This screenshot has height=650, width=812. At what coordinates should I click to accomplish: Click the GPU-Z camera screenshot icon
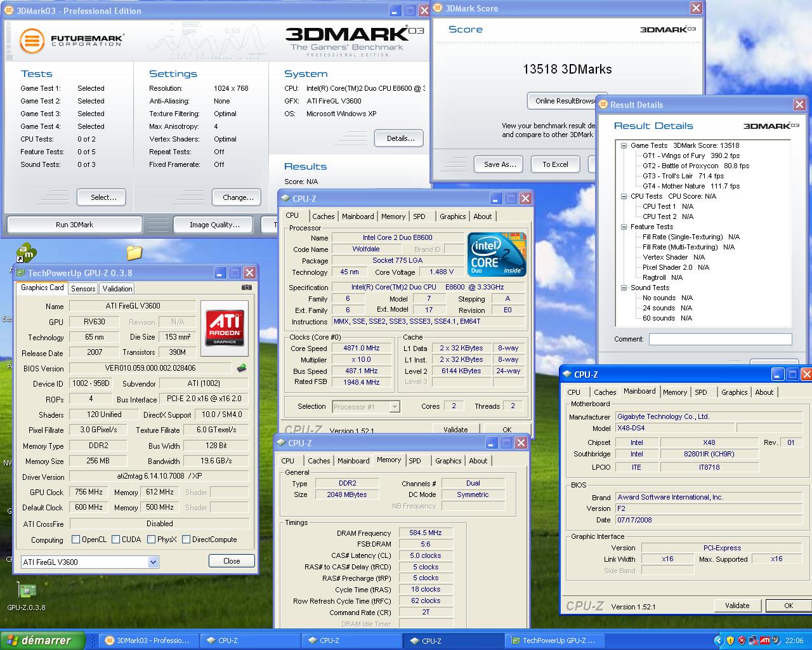246,288
